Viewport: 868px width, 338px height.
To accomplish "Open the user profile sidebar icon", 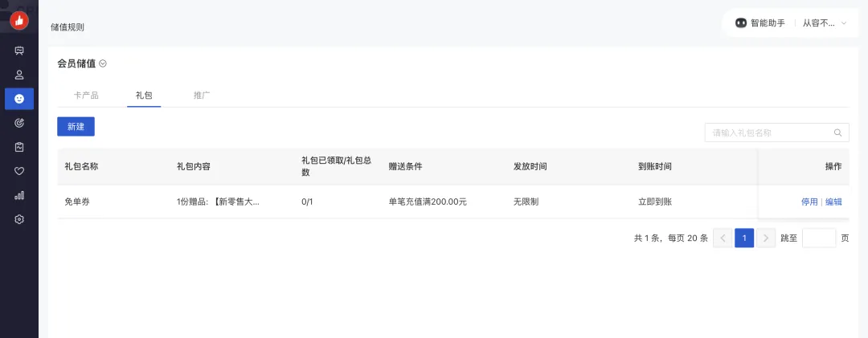I will [x=19, y=75].
